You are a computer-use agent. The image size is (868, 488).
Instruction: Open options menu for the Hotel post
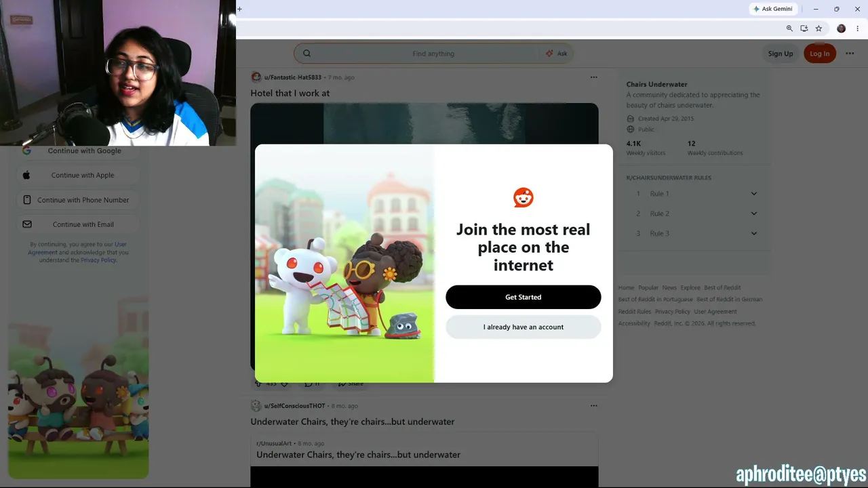594,77
